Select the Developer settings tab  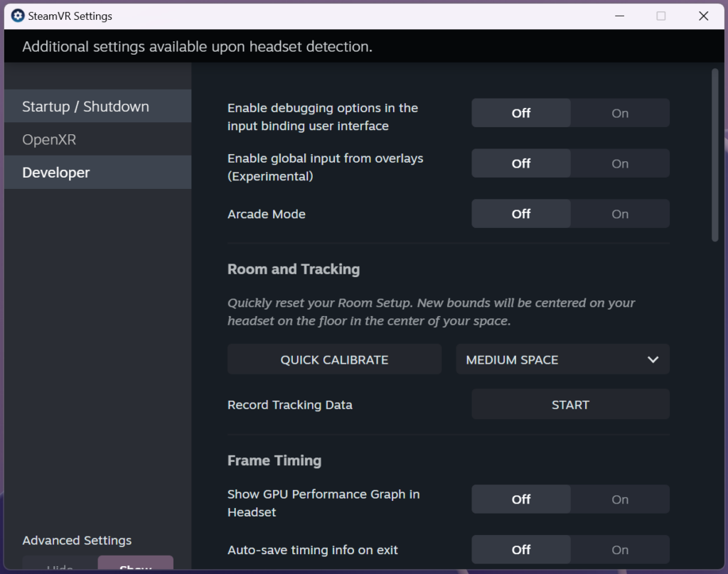[x=97, y=173]
